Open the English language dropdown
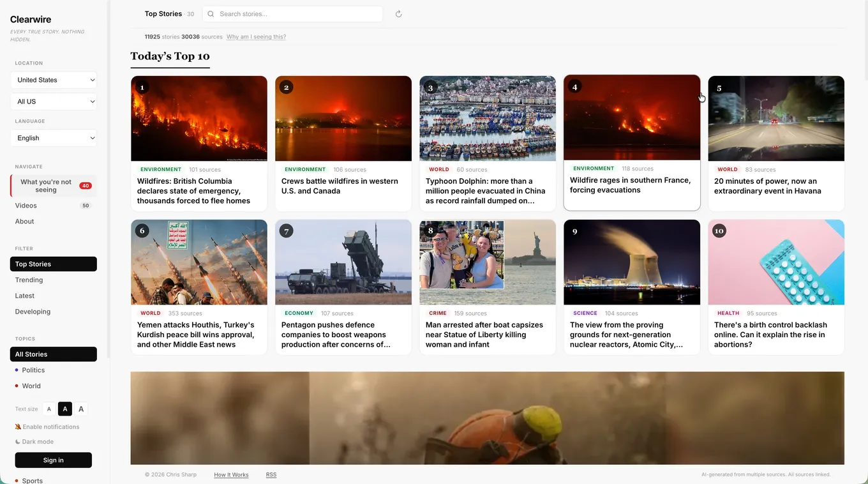This screenshot has height=484, width=868. pos(54,138)
